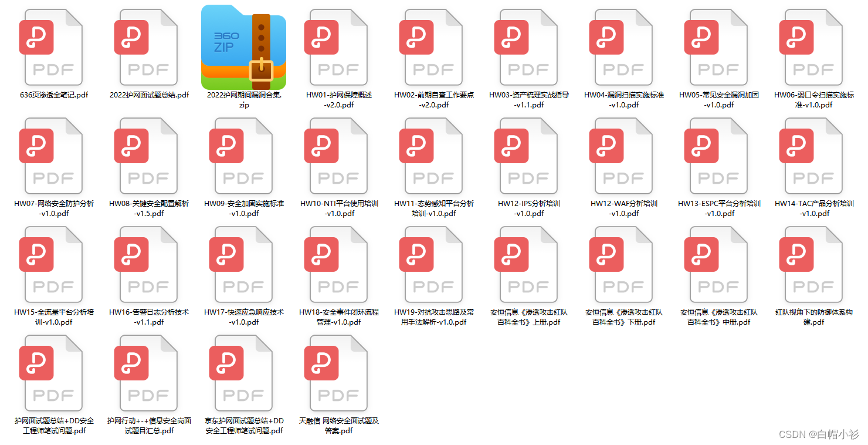Select the label "HW19-对抗攻击思路及常用手法解析-v1.0.pdf"

(434, 317)
